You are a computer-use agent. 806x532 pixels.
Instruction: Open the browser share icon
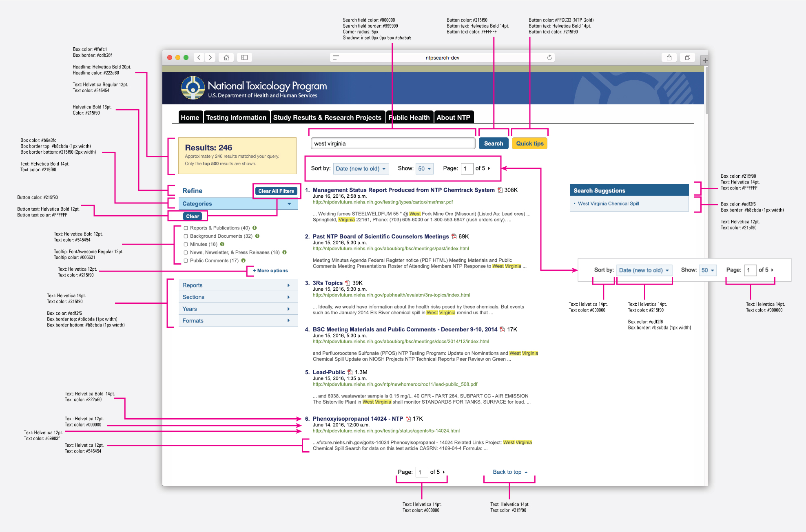coord(669,57)
